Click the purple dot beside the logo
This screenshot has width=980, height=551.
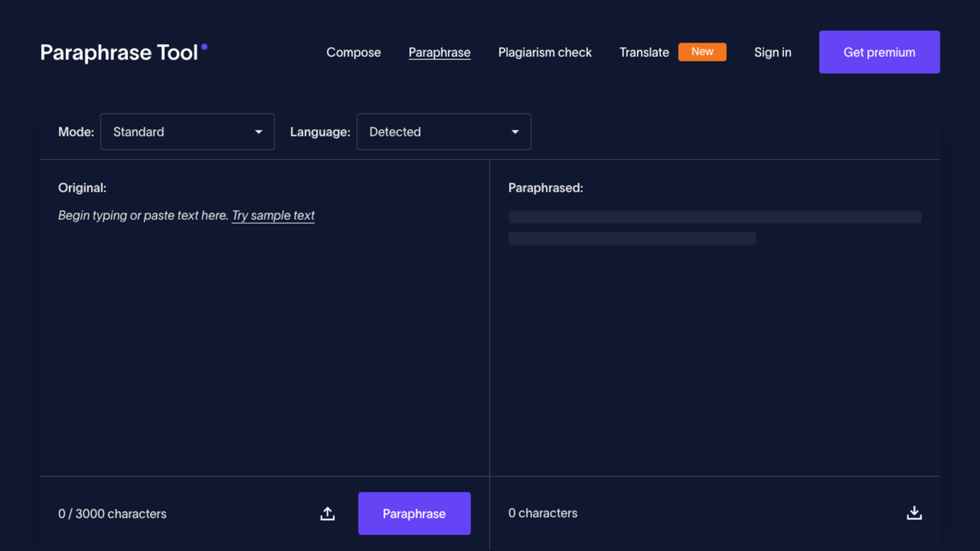[204, 47]
